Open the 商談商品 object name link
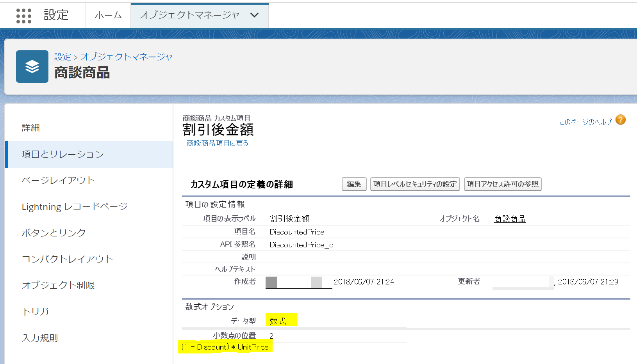 point(509,218)
